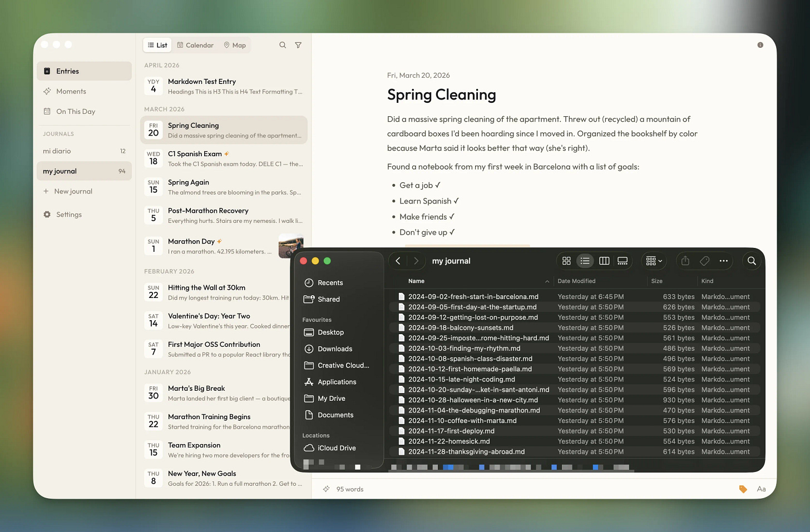Open text formatting via the Aa icon
Screen dimensions: 810x532
pyautogui.click(x=761, y=489)
